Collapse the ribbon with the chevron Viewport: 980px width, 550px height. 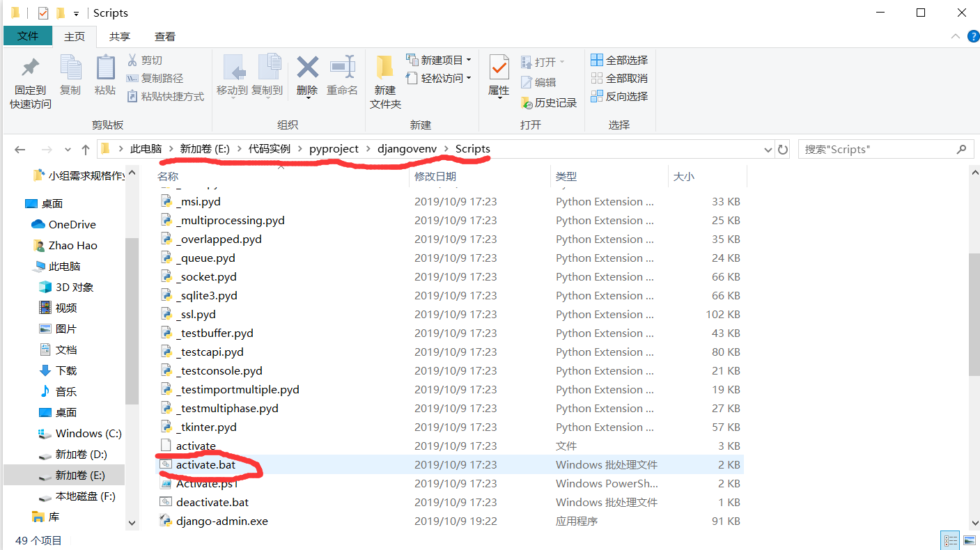tap(955, 37)
